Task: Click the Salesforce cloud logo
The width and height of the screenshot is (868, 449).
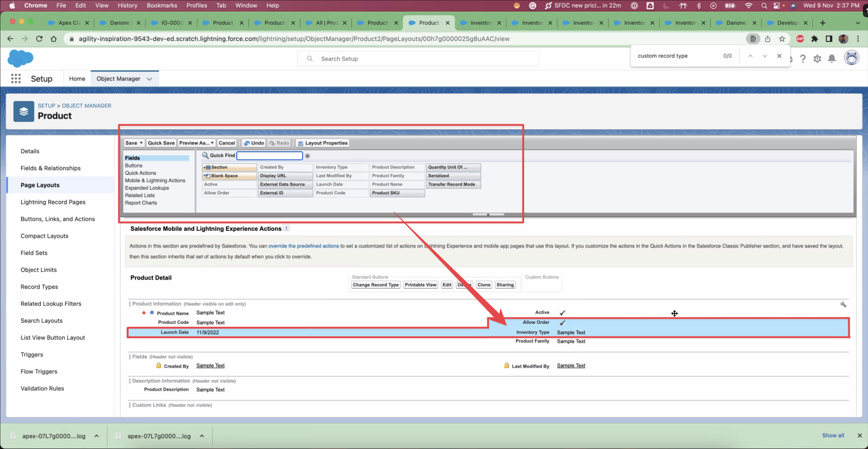Action: coord(20,58)
